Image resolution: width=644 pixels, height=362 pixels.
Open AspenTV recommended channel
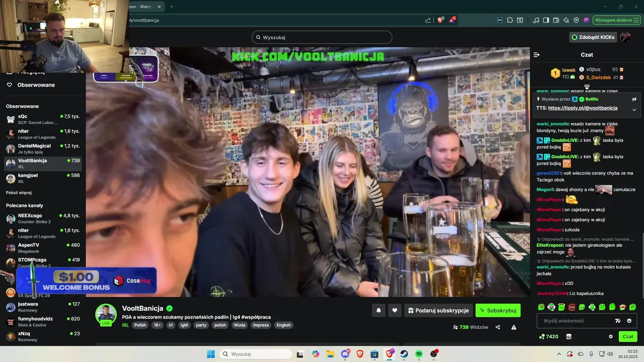[x=43, y=248]
